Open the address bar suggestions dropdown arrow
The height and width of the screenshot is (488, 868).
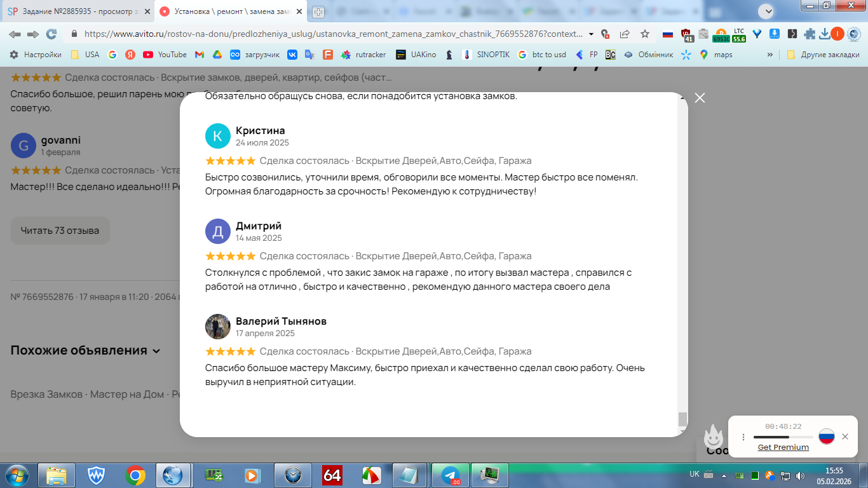pos(592,34)
